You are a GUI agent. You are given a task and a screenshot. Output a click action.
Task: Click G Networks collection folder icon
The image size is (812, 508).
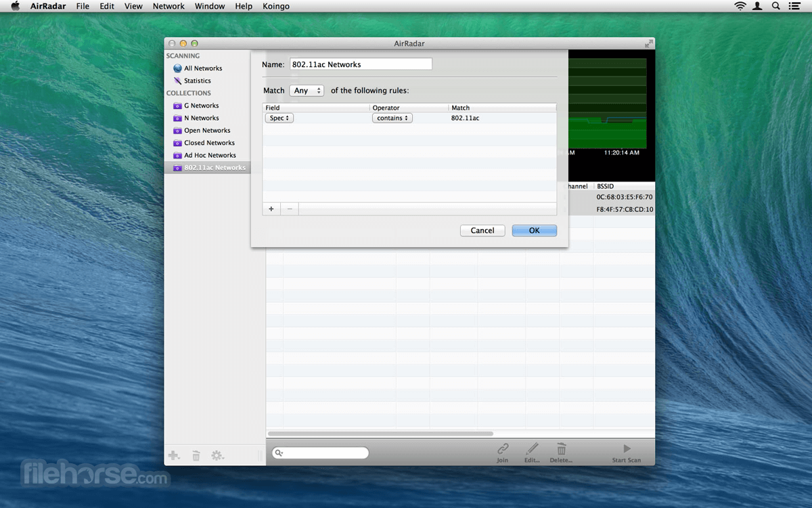point(177,106)
